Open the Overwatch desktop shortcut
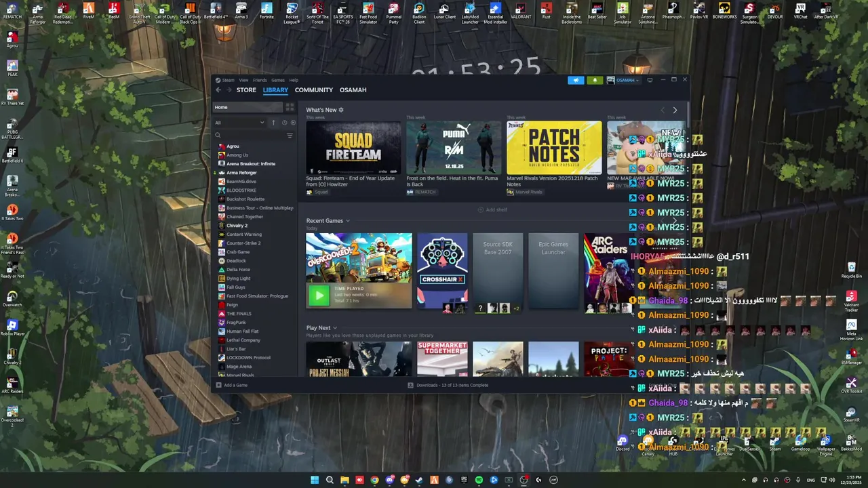 coord(12,299)
